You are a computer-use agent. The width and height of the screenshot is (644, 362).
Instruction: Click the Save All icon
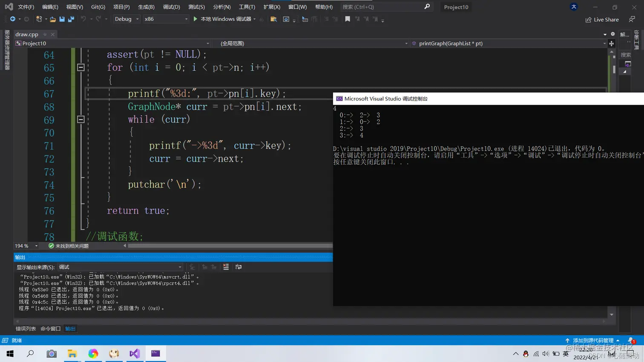71,19
